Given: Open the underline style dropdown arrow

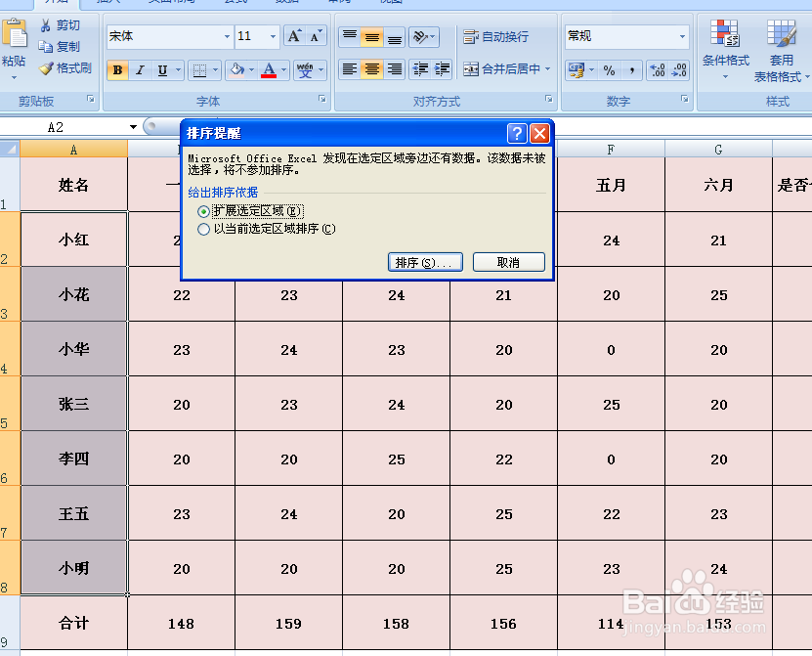Looking at the screenshot, I should click(178, 70).
